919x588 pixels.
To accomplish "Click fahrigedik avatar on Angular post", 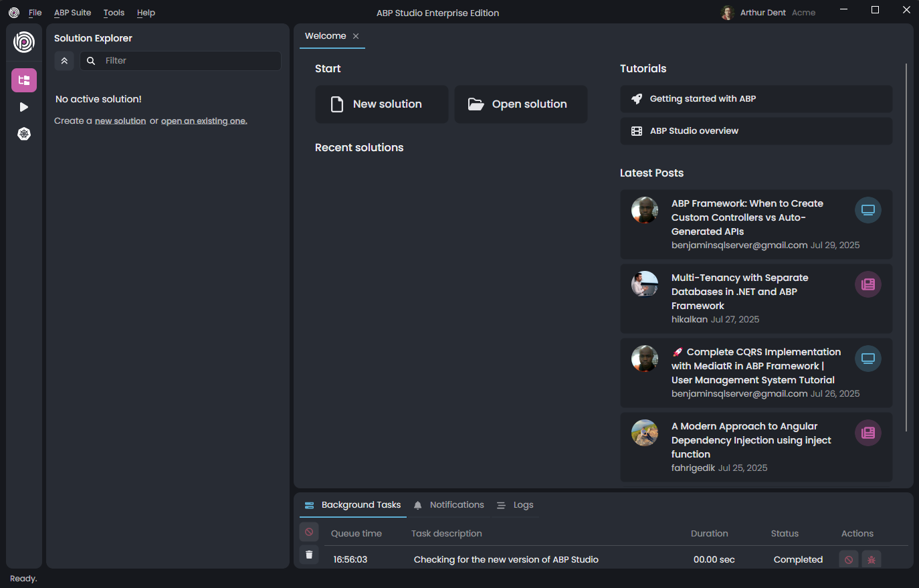I will (645, 433).
